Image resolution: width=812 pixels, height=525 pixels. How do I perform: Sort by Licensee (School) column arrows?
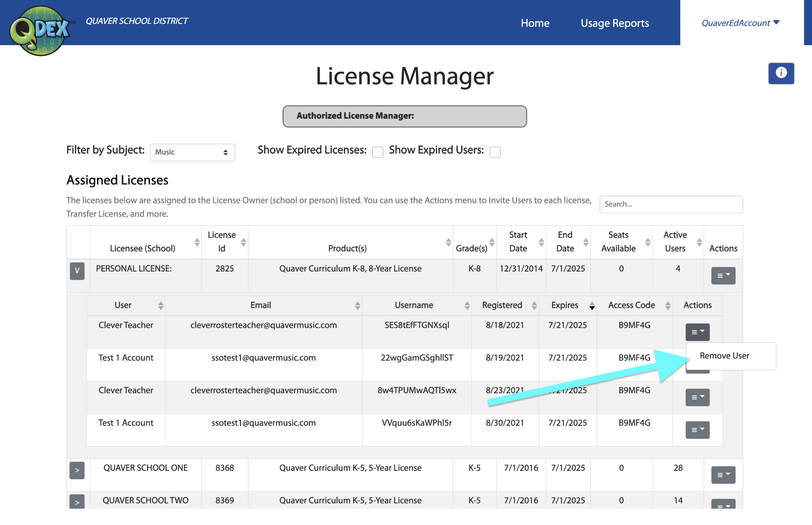tap(197, 242)
